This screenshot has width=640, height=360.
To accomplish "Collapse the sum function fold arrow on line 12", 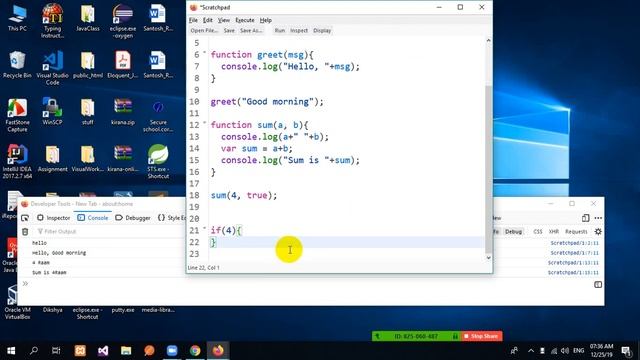I will tap(204, 123).
